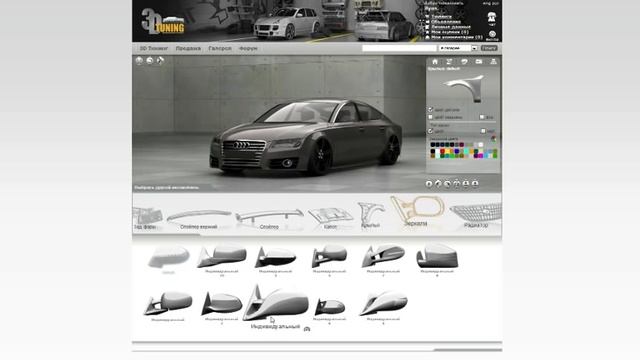Choose the stock mirror, first thumbnail

click(x=169, y=258)
